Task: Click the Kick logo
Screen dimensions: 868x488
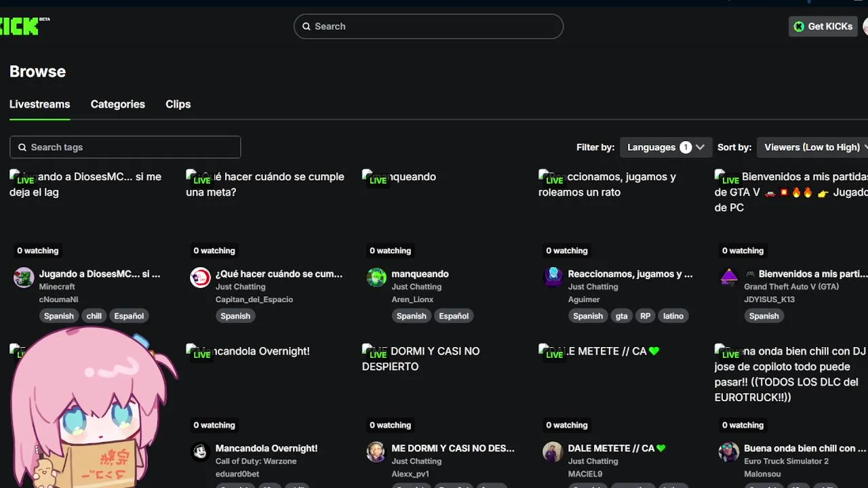Action: tap(20, 26)
